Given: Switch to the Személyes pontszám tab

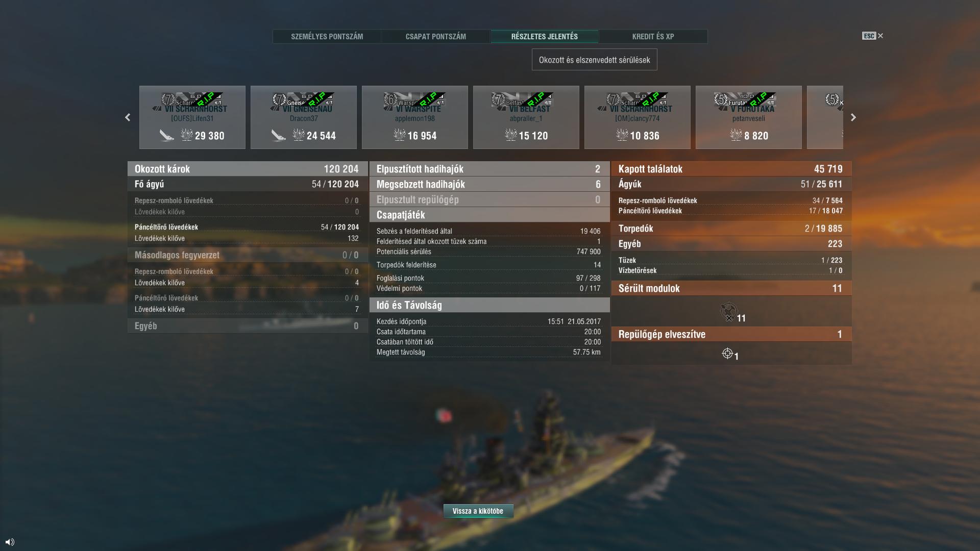Looking at the screenshot, I should click(x=327, y=36).
